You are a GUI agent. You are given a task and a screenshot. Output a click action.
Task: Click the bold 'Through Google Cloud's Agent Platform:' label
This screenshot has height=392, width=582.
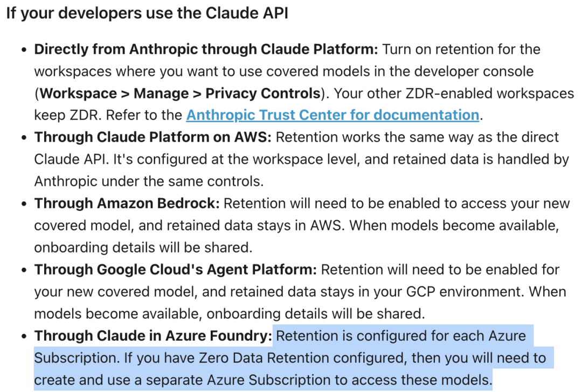tap(176, 270)
